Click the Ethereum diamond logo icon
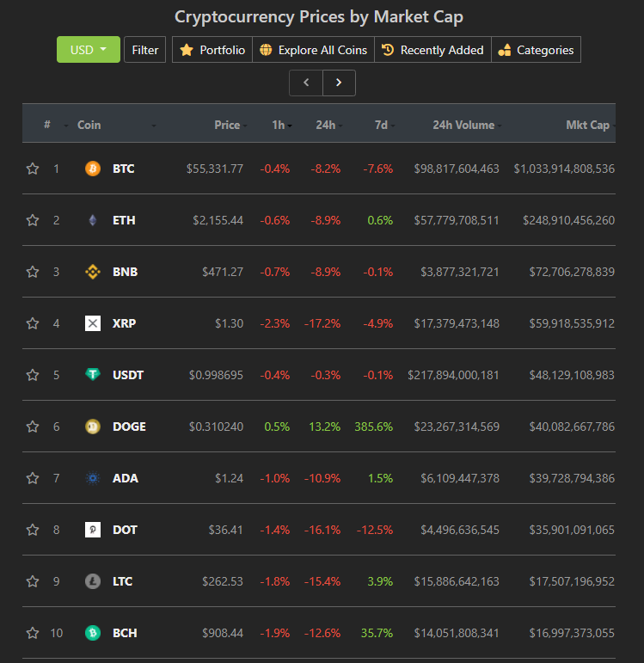This screenshot has width=644, height=663. pos(93,220)
